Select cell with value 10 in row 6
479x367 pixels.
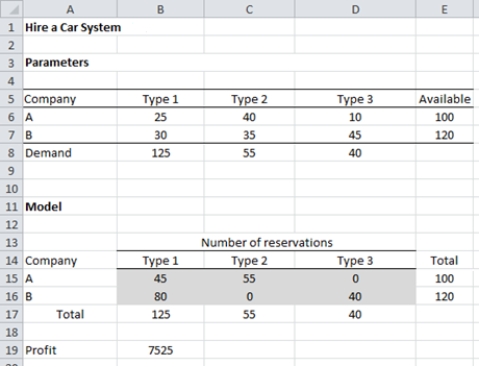[355, 117]
